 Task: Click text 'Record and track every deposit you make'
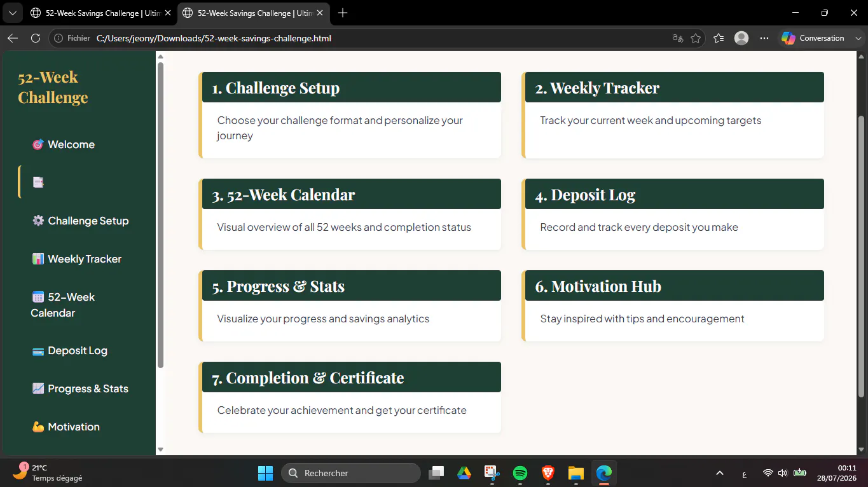(639, 227)
